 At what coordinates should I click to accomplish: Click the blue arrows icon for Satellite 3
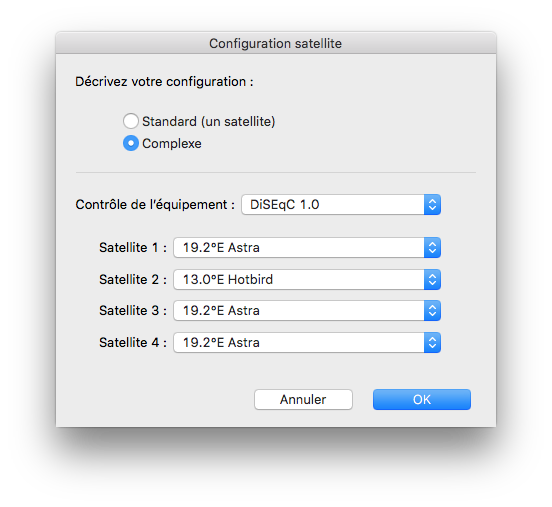[x=432, y=311]
